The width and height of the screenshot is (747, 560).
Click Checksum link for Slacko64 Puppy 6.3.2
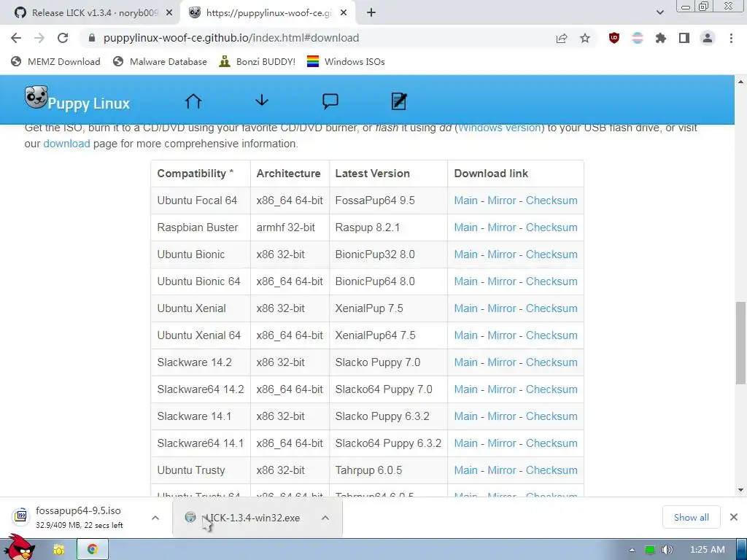click(x=551, y=443)
